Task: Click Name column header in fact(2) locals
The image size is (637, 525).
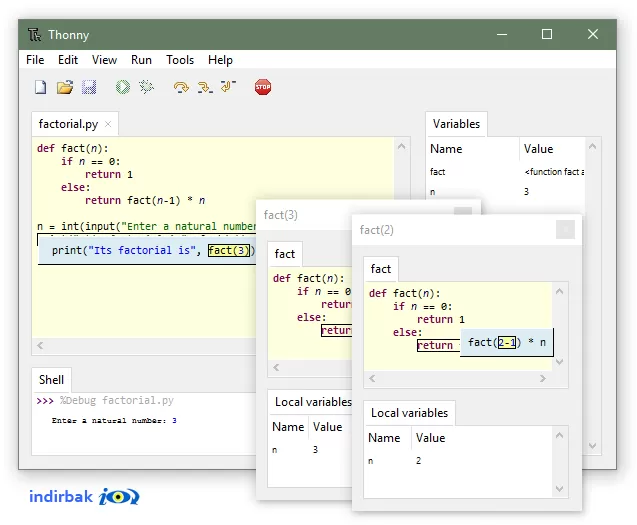Action: (388, 438)
